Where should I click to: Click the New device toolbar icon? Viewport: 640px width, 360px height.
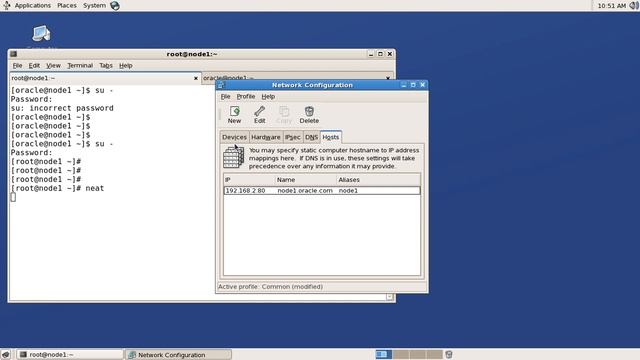coord(234,115)
